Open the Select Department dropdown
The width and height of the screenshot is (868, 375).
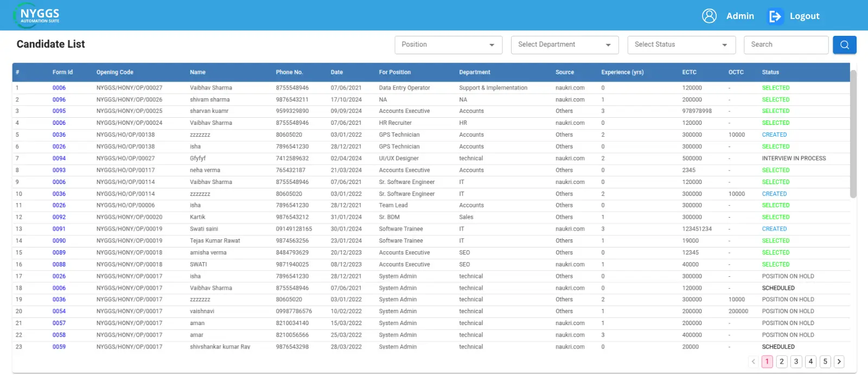coord(565,45)
